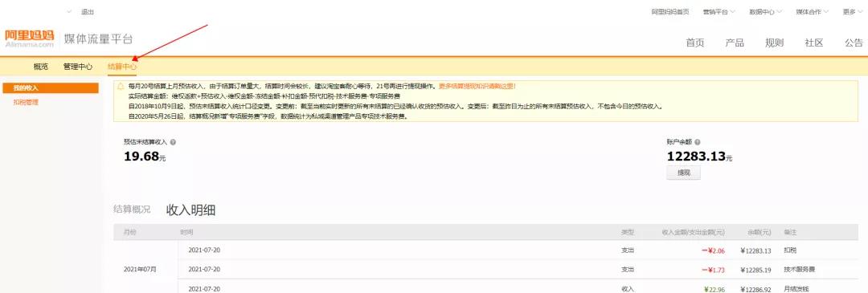Click 类型 column header
868x293 pixels.
tap(627, 232)
